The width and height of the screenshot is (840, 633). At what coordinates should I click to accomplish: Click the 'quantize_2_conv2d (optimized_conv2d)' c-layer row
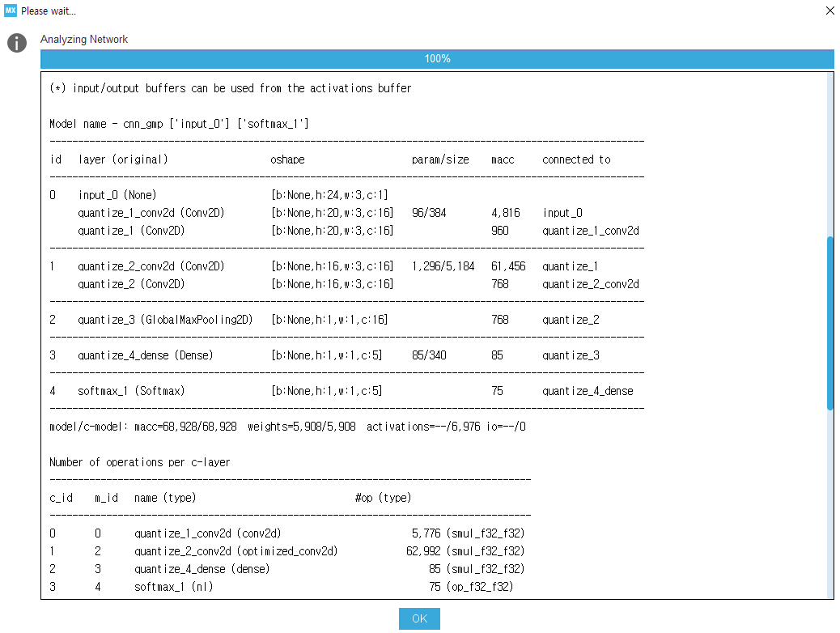coord(235,551)
